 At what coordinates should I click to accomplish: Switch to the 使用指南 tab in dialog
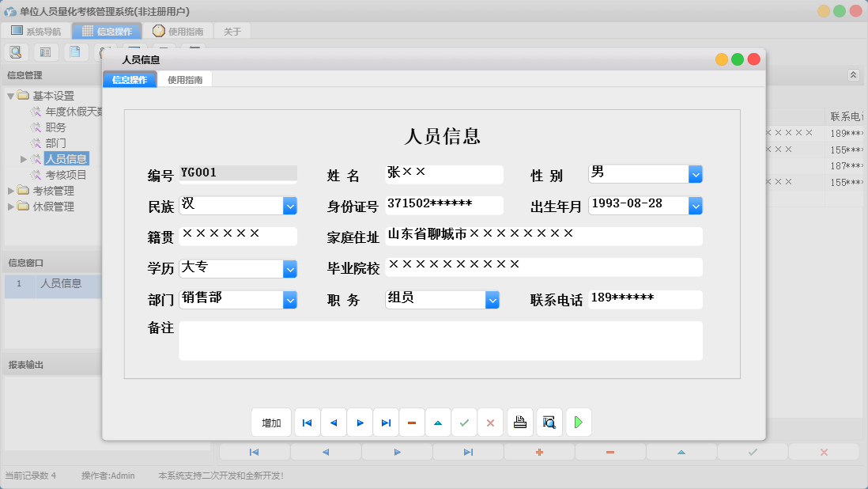(x=186, y=79)
